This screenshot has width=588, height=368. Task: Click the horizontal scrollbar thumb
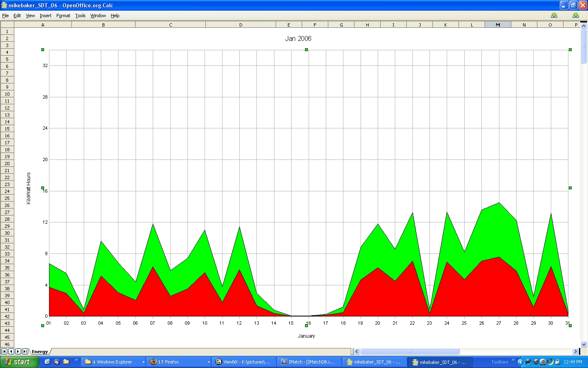(410, 351)
